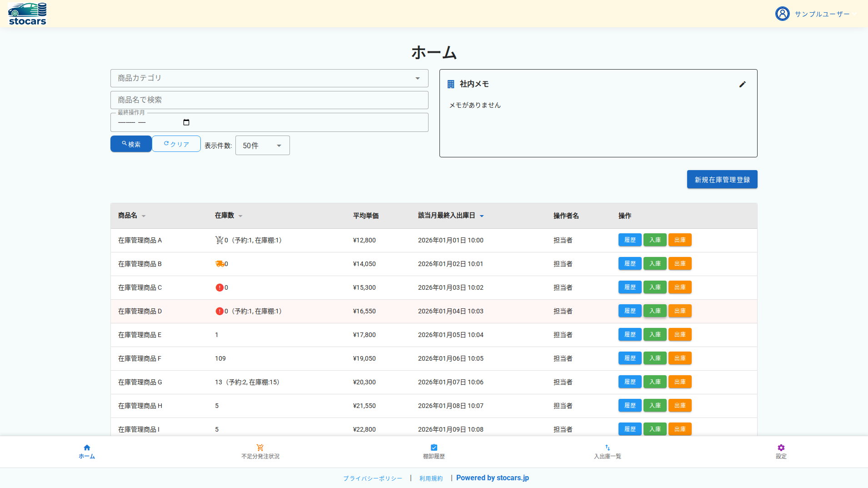
Task: Sort by 商品名 arrow
Action: [x=144, y=216]
